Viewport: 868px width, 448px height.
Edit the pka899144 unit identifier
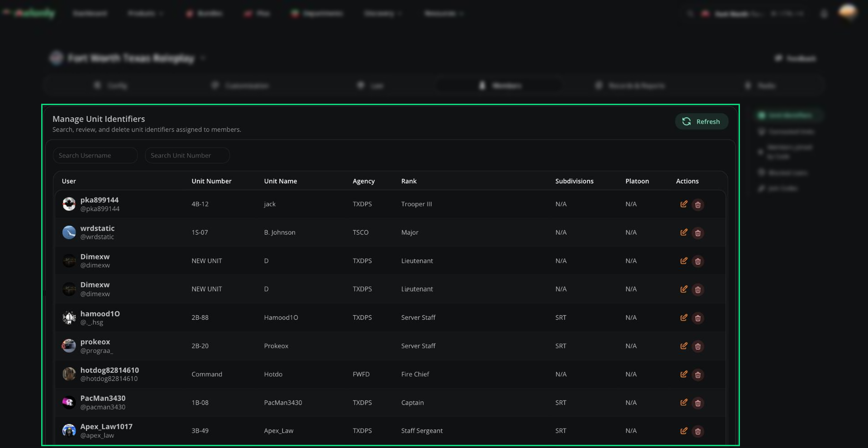pos(684,204)
